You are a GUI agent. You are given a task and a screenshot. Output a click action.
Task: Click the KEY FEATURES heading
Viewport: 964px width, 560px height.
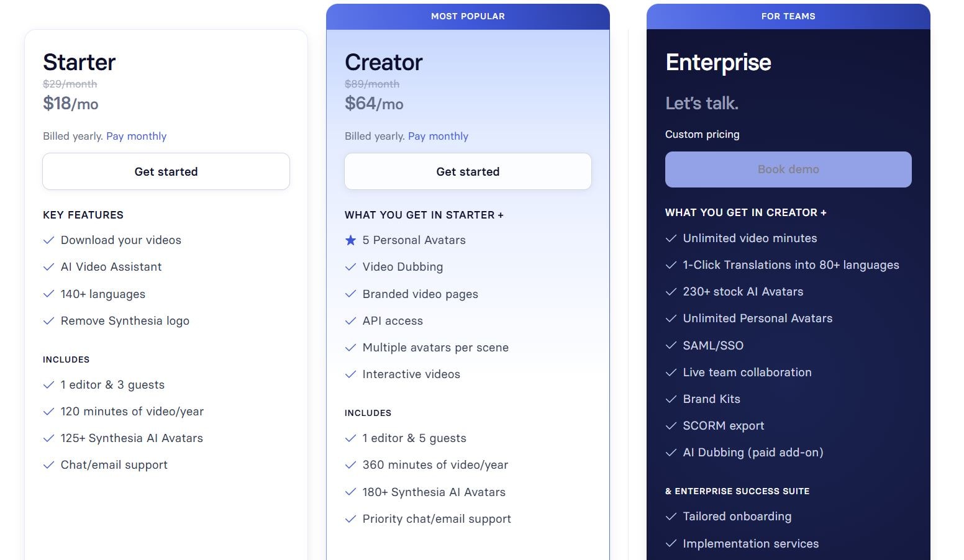tap(83, 215)
